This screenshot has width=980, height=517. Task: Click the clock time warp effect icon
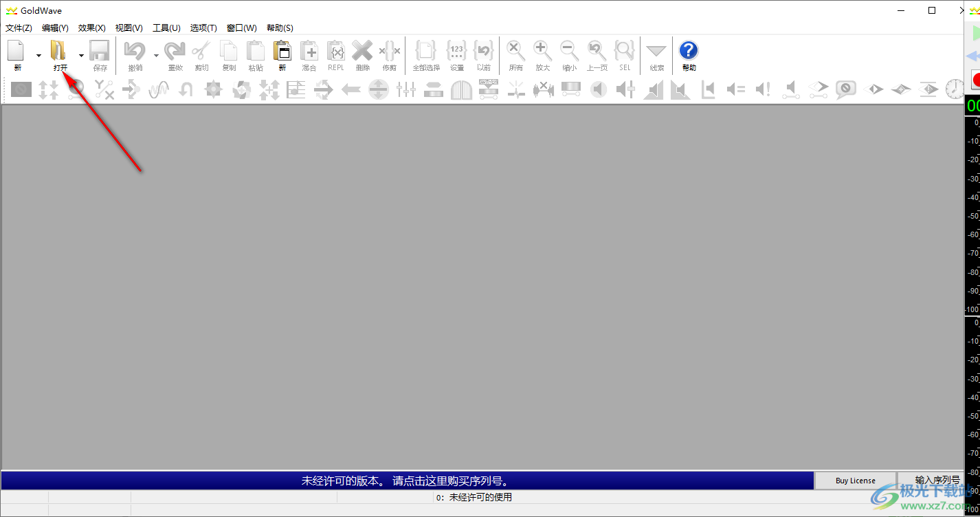[x=955, y=89]
